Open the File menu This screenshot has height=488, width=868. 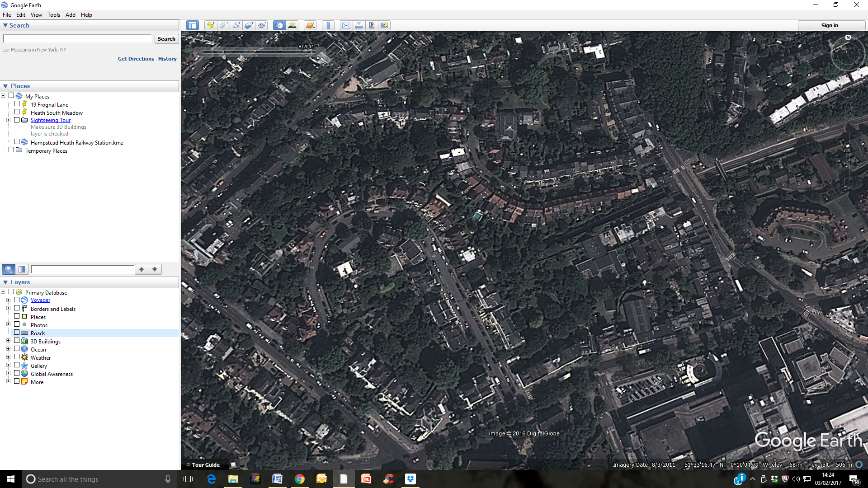(x=7, y=14)
